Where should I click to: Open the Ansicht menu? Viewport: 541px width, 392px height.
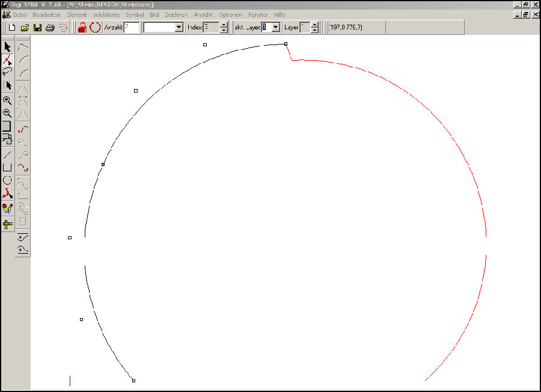tap(203, 14)
